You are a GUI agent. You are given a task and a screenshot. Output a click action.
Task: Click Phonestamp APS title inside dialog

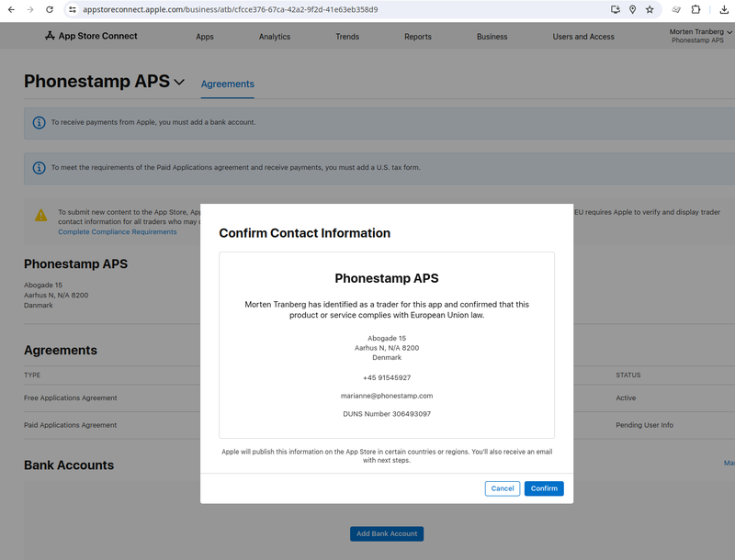click(x=387, y=278)
